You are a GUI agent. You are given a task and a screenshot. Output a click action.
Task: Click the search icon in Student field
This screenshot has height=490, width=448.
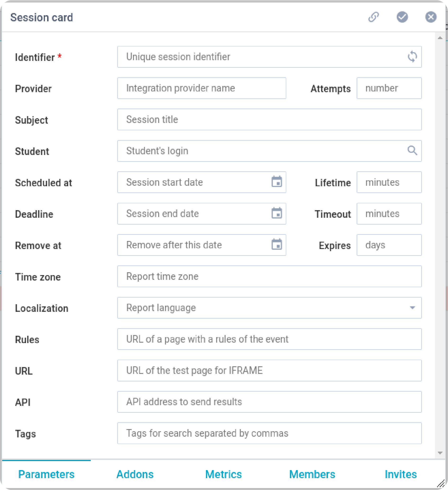pyautogui.click(x=412, y=151)
